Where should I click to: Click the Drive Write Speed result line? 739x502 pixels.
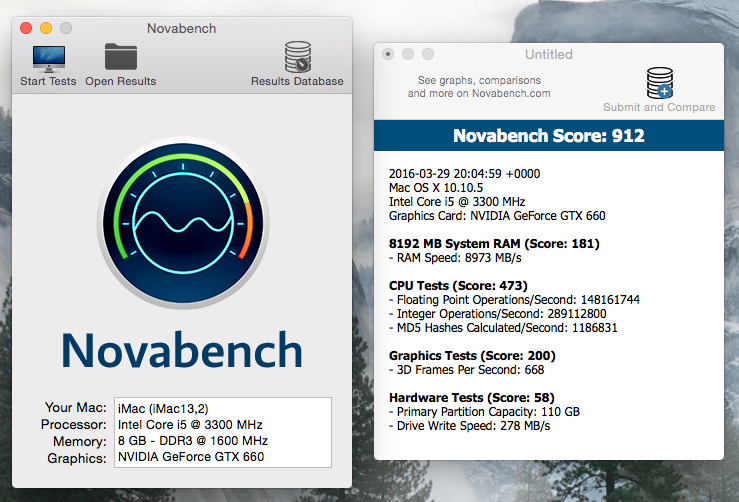pyautogui.click(x=472, y=426)
